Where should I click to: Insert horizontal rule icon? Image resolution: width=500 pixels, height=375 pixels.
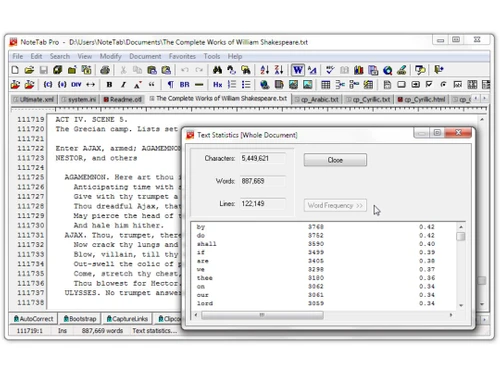tap(199, 85)
